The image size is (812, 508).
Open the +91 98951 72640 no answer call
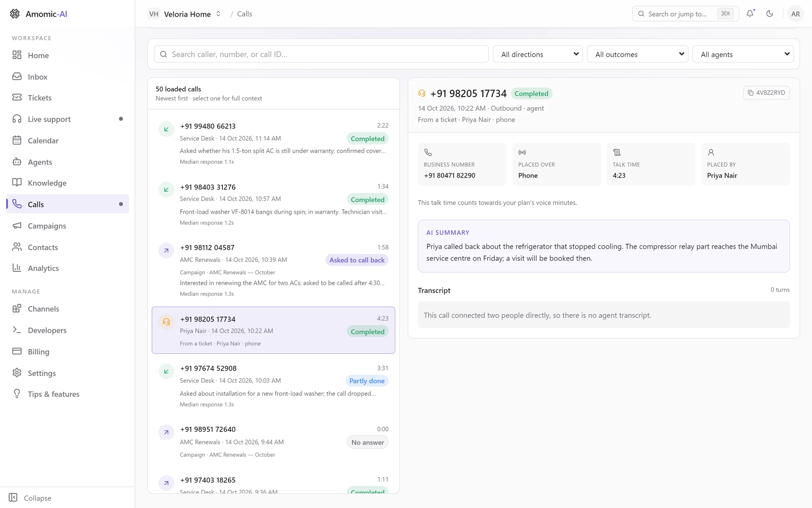point(273,441)
